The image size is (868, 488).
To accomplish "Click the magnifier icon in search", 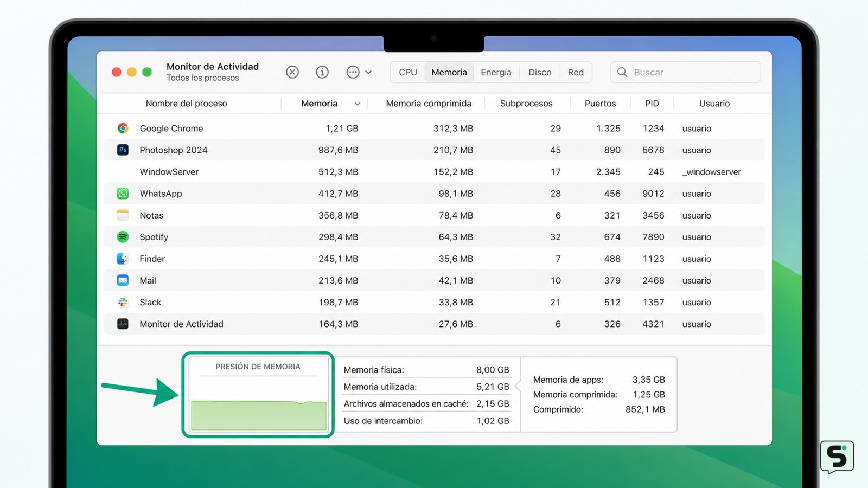I will 622,72.
